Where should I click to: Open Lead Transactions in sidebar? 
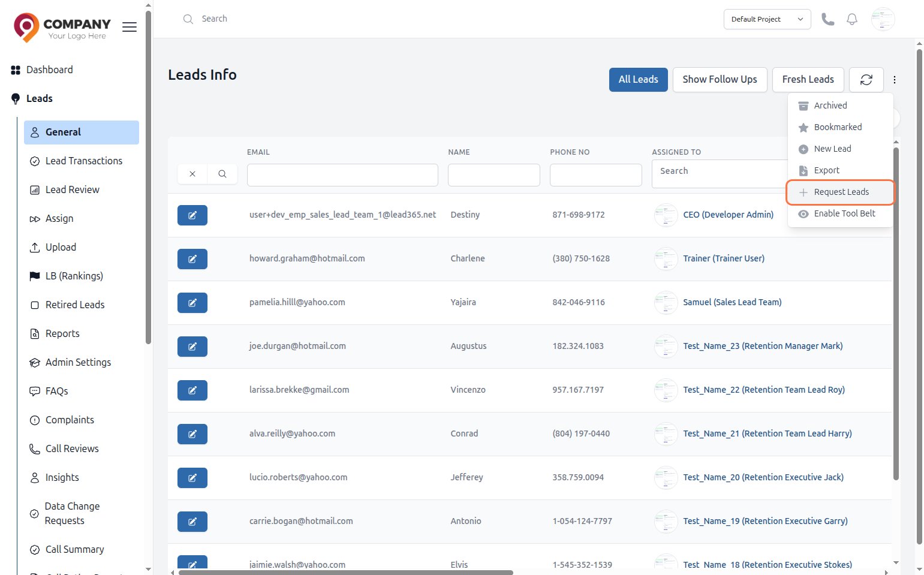coord(82,161)
